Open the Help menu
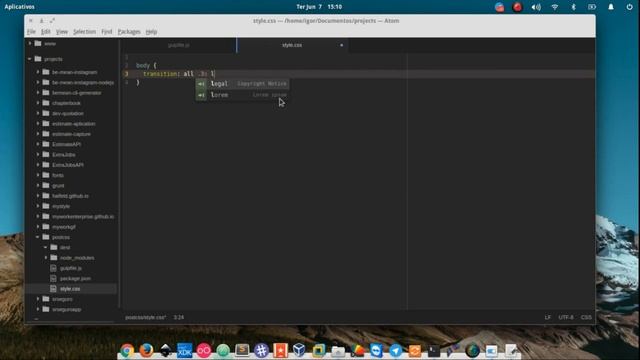 [151, 31]
